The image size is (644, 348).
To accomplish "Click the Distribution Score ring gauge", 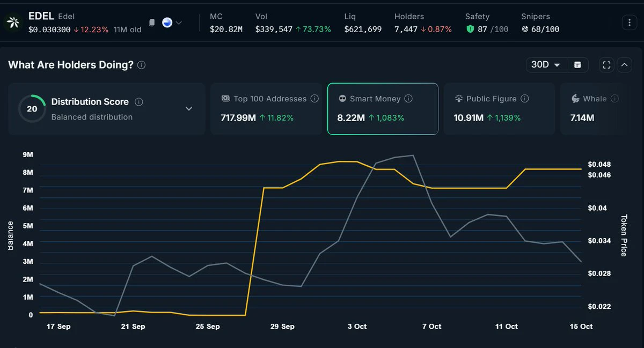I will [32, 108].
